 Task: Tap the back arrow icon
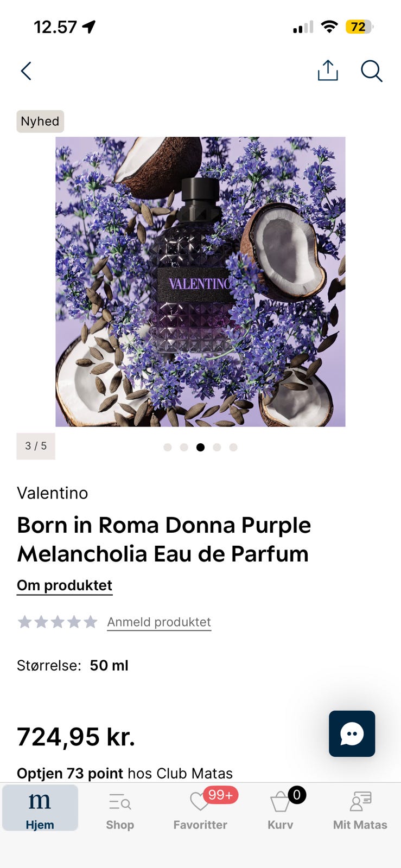coord(26,71)
